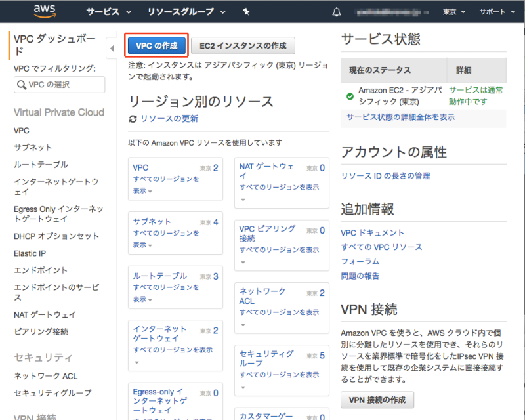Viewport: 525px width, 420px height.
Task: Select ネットワーク ACL in the sidebar
Action: tap(45, 376)
